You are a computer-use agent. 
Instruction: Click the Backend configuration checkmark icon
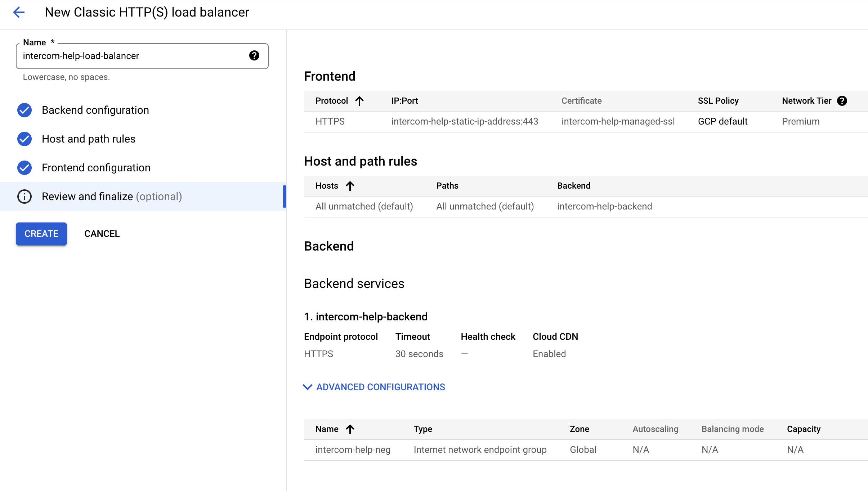(x=24, y=110)
